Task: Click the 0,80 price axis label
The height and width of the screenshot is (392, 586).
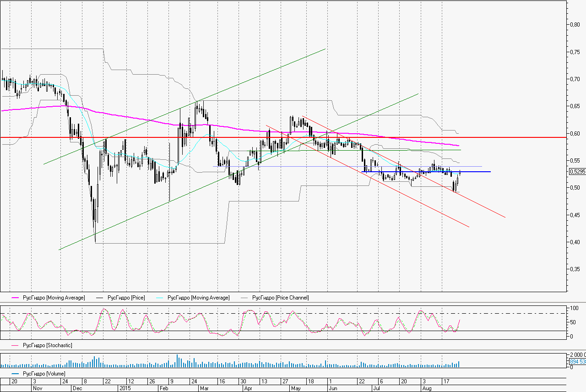Action: pyautogui.click(x=574, y=24)
